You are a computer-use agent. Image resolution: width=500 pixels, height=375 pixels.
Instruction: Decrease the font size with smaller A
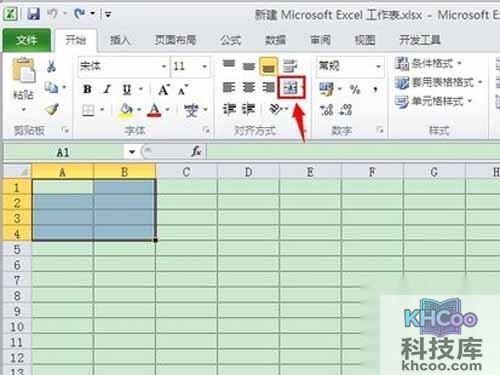pyautogui.click(x=183, y=89)
